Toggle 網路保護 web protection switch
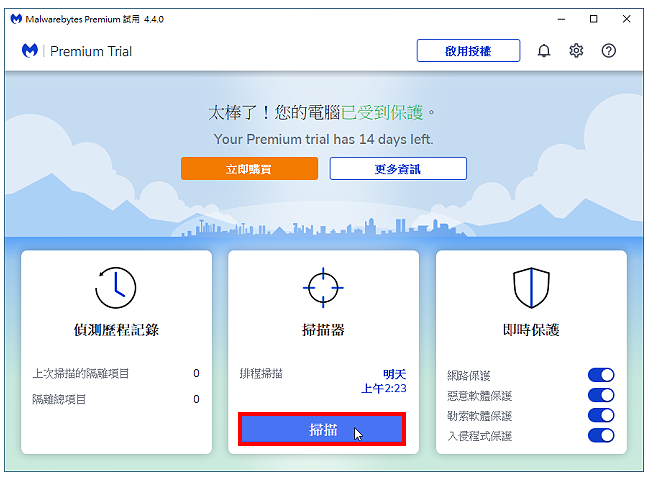This screenshot has width=660, height=485. coord(601,375)
